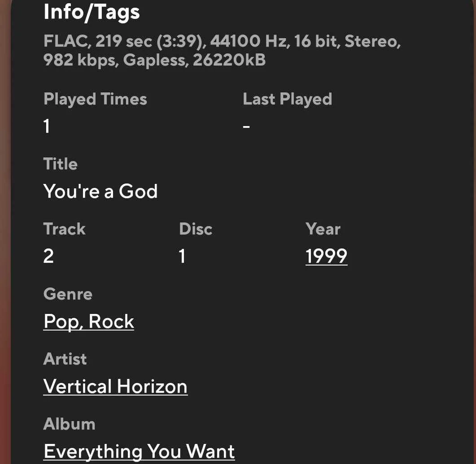
Task: Click the Artist field label
Action: pos(65,359)
